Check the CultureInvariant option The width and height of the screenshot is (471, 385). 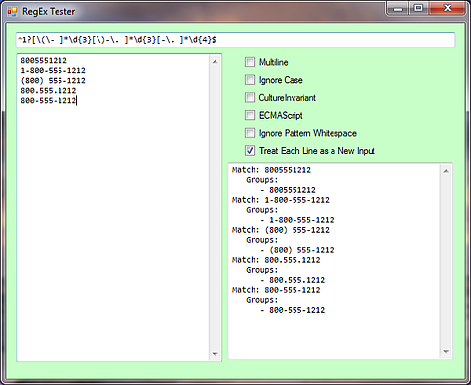coord(250,97)
